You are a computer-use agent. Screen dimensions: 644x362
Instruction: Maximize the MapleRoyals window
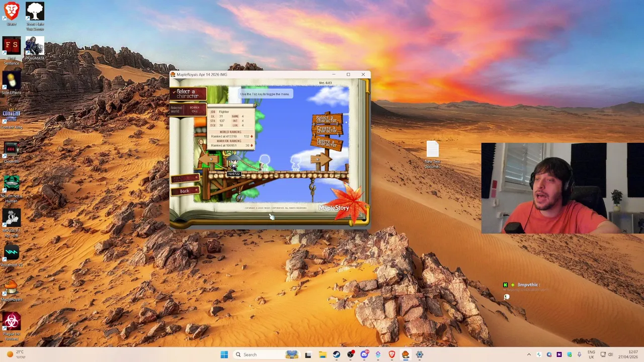pyautogui.click(x=348, y=74)
